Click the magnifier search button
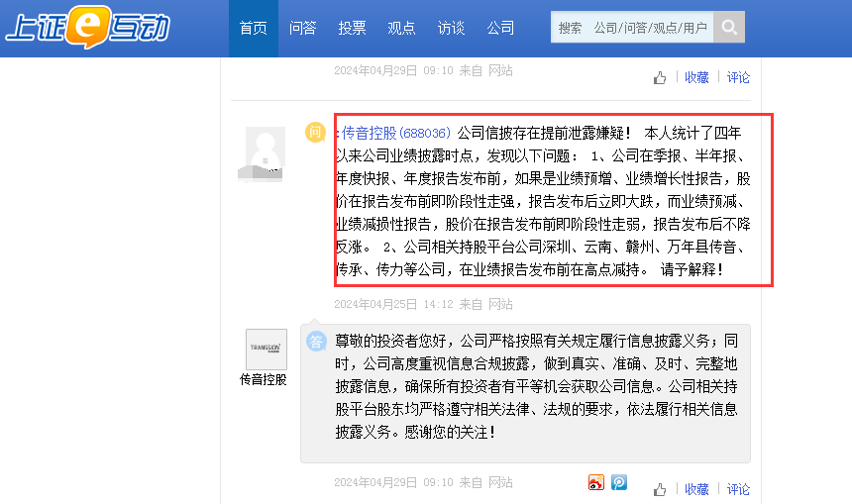The width and height of the screenshot is (852, 504). (x=729, y=27)
